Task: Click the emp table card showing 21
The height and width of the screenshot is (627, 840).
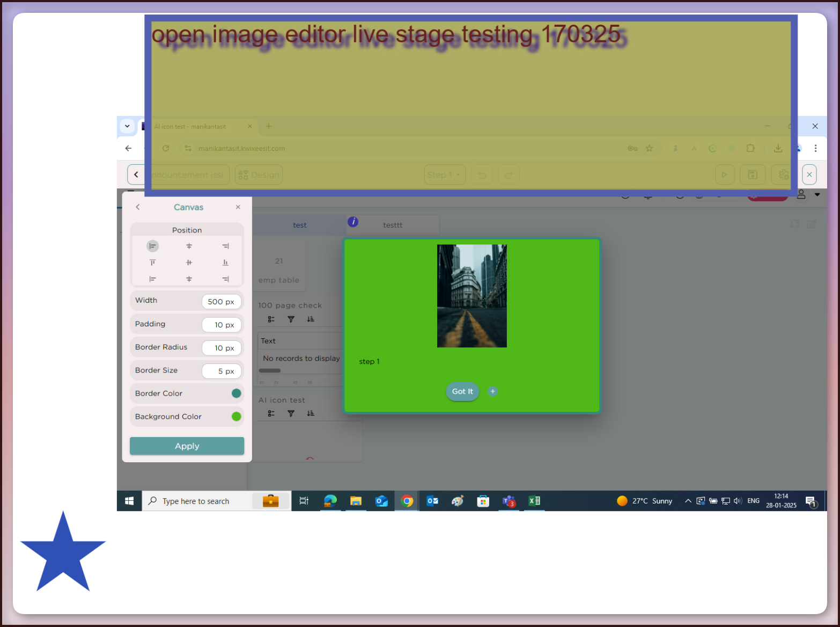Action: coord(279,266)
